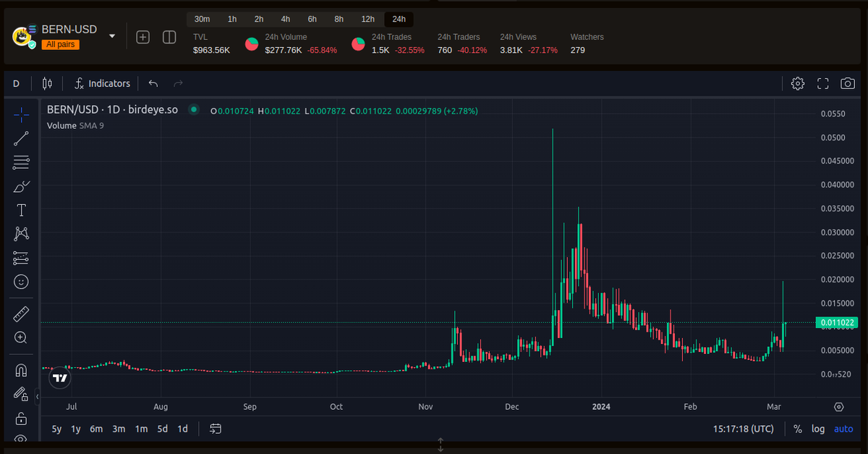Select the 8h timeframe tab
The width and height of the screenshot is (868, 454).
coord(339,19)
